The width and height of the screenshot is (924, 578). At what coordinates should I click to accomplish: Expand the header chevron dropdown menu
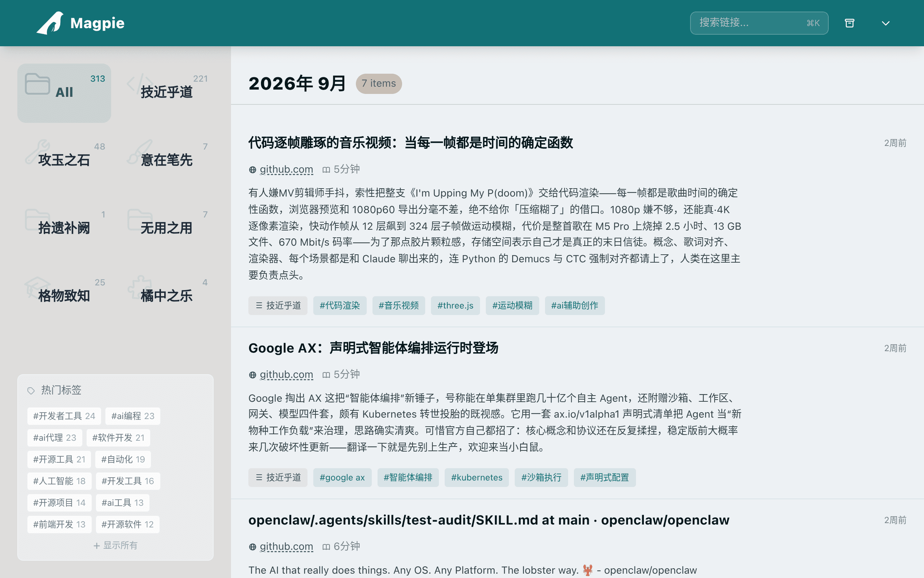[885, 23]
